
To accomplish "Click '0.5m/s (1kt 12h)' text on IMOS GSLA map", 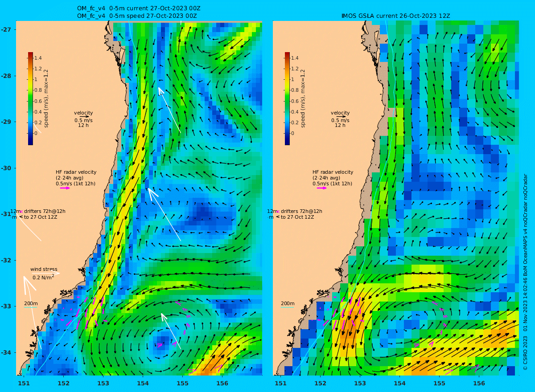I will pyautogui.click(x=332, y=184).
